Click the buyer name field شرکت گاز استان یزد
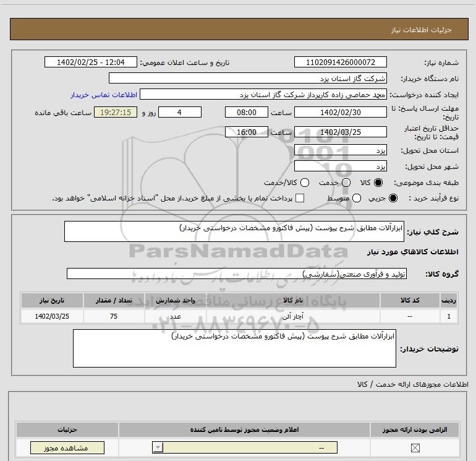 pyautogui.click(x=248, y=78)
